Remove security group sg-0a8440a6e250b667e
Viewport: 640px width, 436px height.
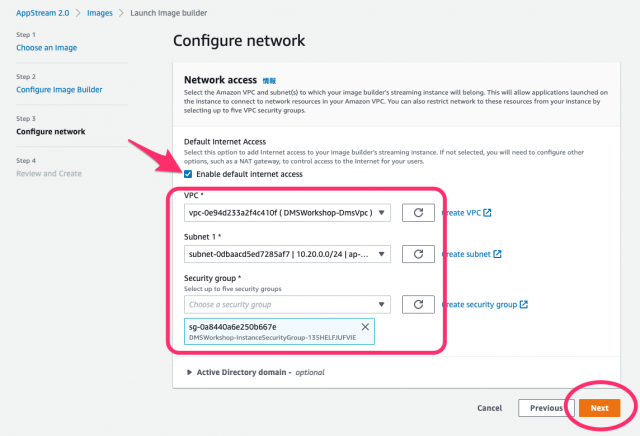point(365,327)
